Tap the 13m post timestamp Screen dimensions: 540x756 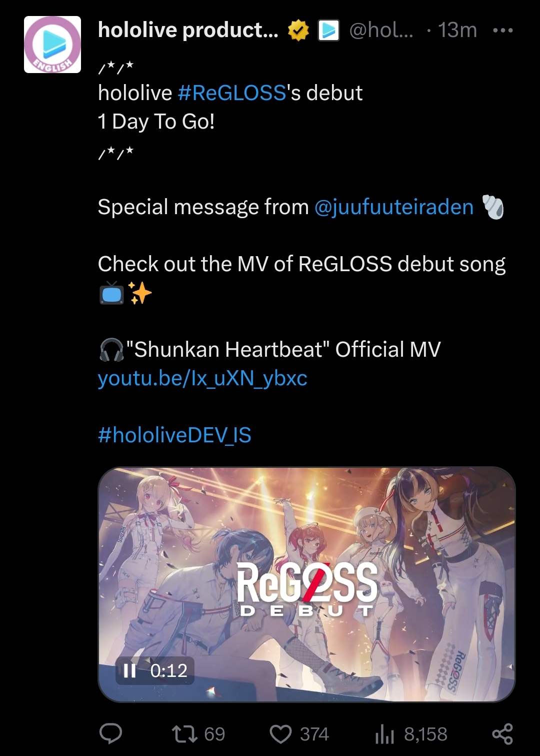tap(457, 31)
